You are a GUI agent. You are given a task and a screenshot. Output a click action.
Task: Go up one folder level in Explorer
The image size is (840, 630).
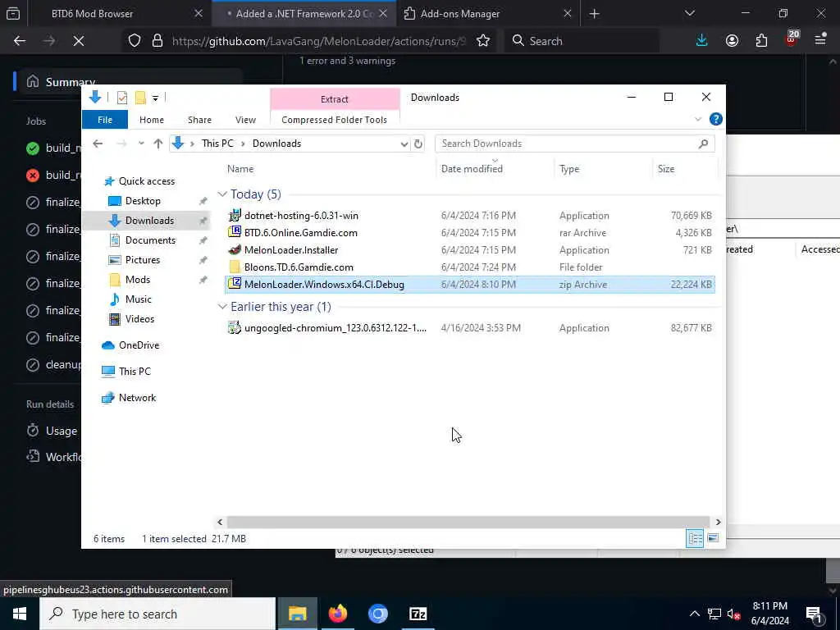(158, 143)
